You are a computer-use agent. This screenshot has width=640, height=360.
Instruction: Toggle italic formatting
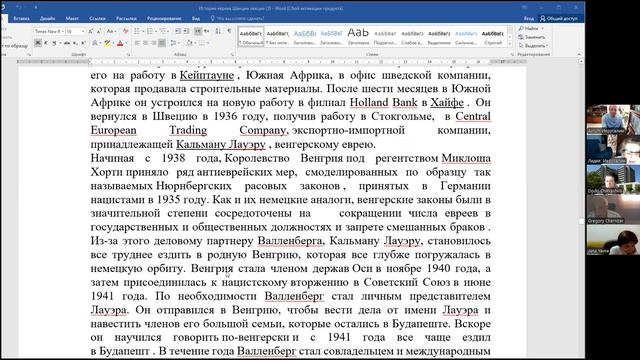pos(46,43)
